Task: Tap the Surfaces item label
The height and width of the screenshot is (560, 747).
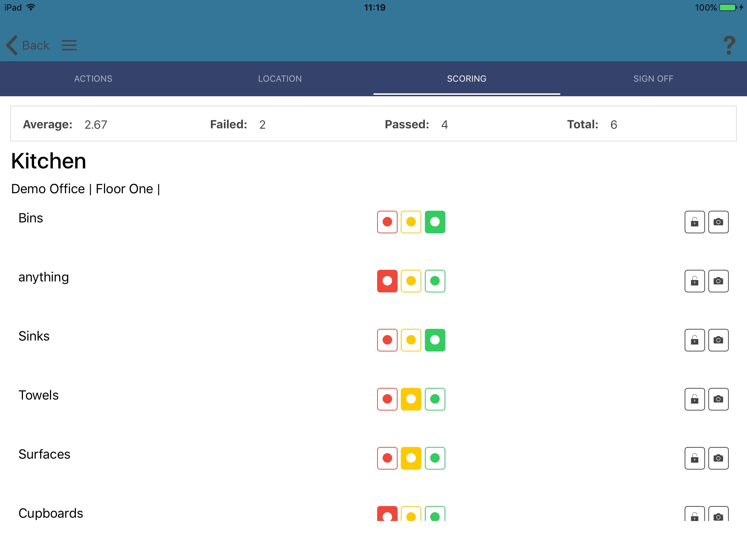Action: coord(44,454)
